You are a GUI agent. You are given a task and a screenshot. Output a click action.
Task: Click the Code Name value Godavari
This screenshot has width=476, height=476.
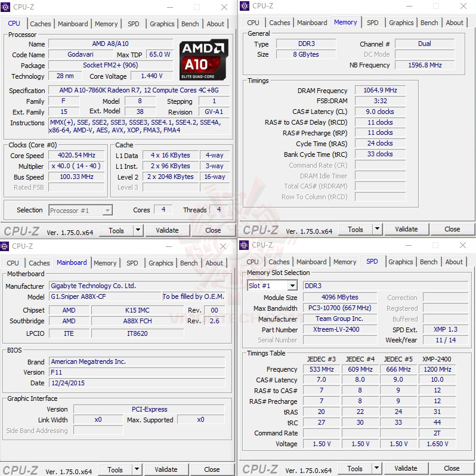(x=81, y=54)
